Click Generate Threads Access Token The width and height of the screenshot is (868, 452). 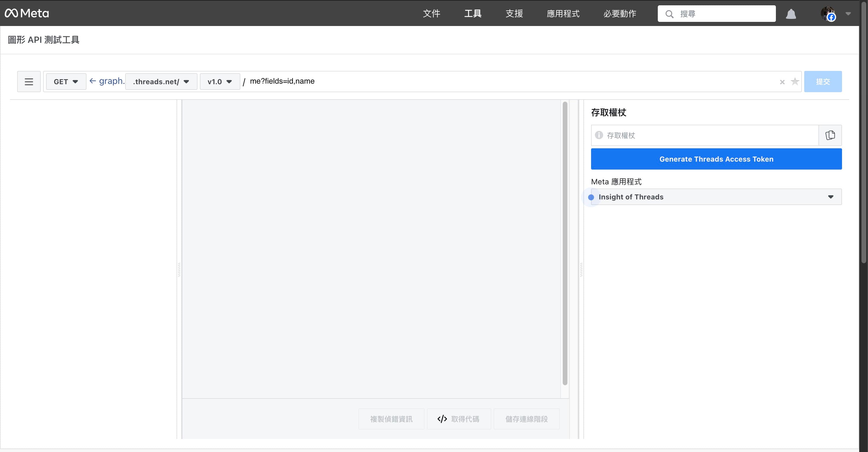(x=716, y=159)
